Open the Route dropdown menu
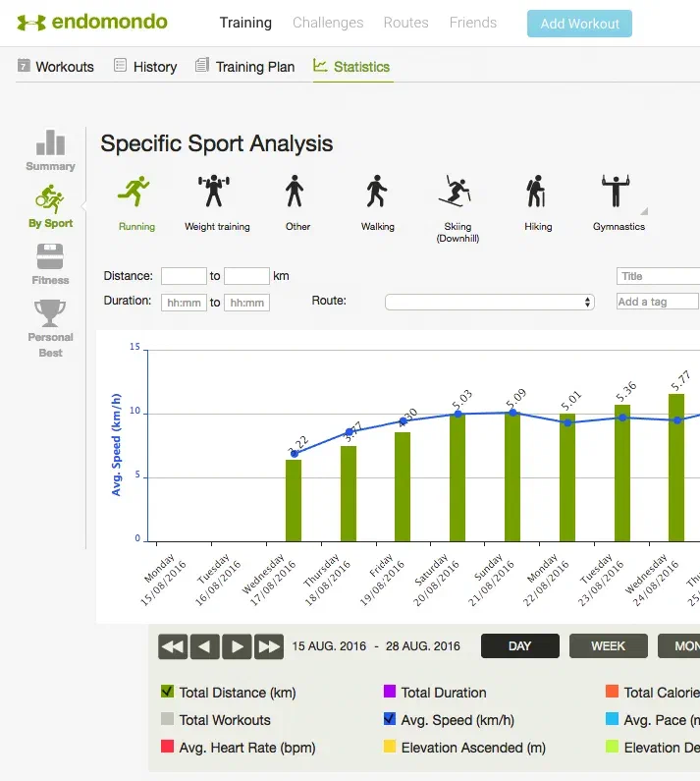The height and width of the screenshot is (781, 700). 489,303
